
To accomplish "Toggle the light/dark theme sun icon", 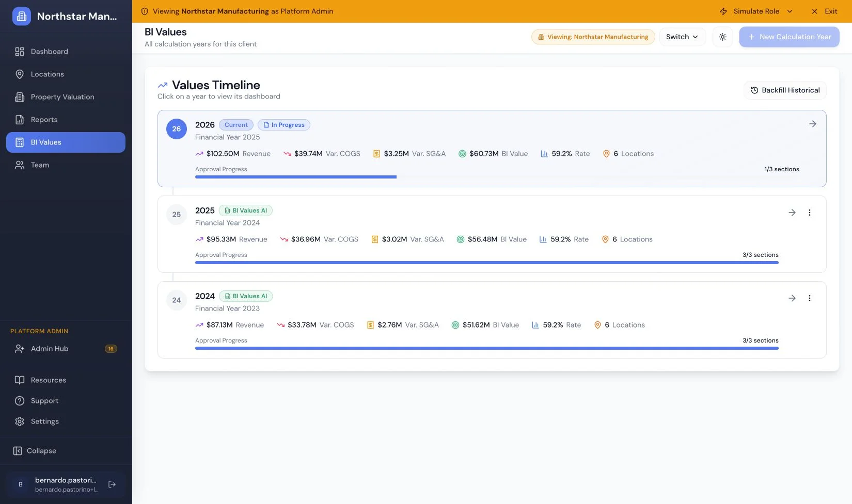I will (x=722, y=37).
